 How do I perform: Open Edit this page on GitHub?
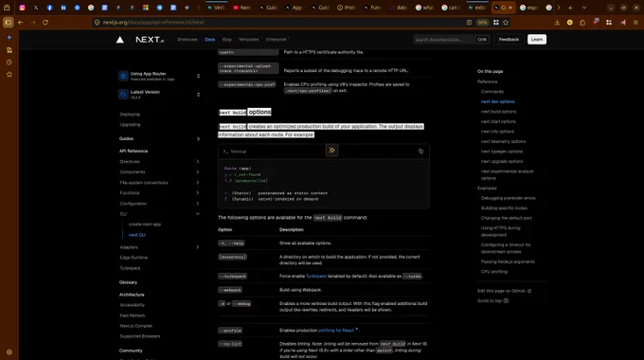pyautogui.click(x=504, y=291)
